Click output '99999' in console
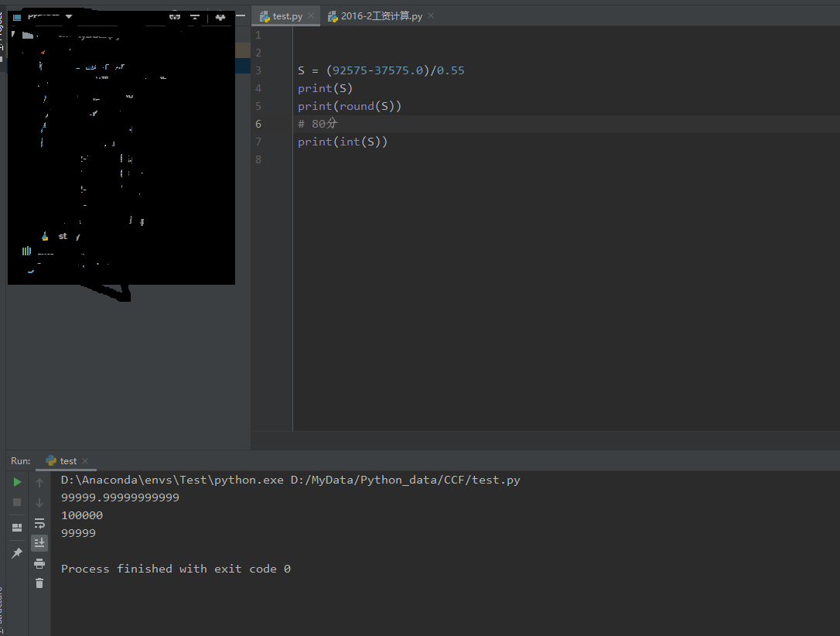The image size is (840, 636). point(78,533)
